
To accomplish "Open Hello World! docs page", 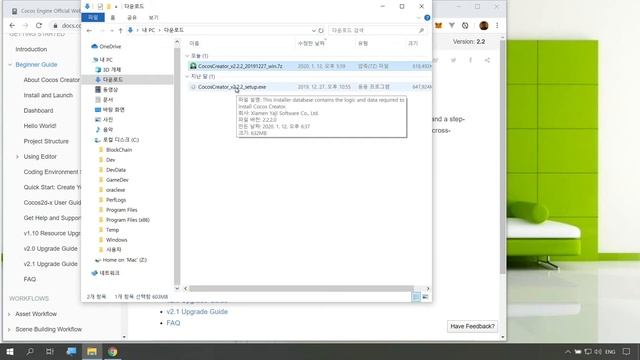I will point(40,126).
